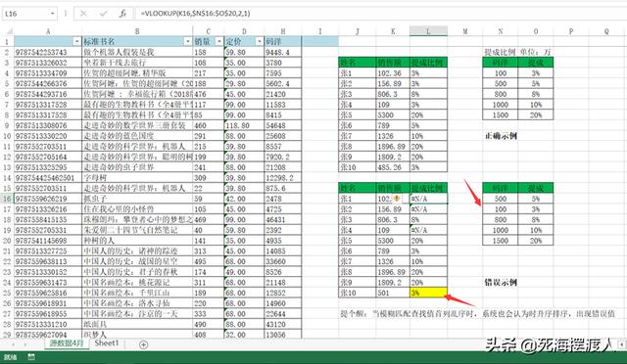
Task: Open the filter dropdown in column A header
Action: click(76, 41)
